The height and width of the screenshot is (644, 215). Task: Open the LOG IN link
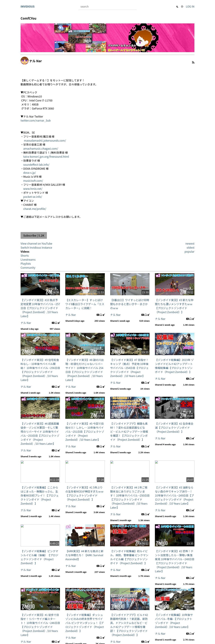(190, 7)
